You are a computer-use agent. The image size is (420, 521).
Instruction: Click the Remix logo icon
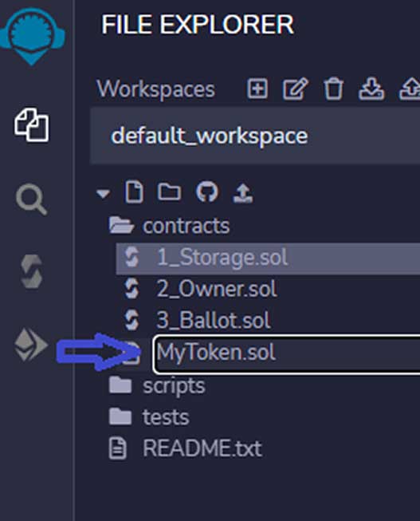32,36
